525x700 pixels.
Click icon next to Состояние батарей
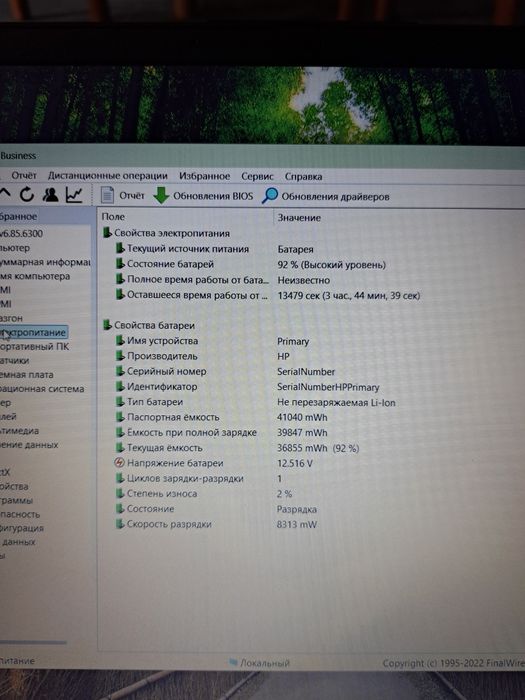[x=120, y=263]
